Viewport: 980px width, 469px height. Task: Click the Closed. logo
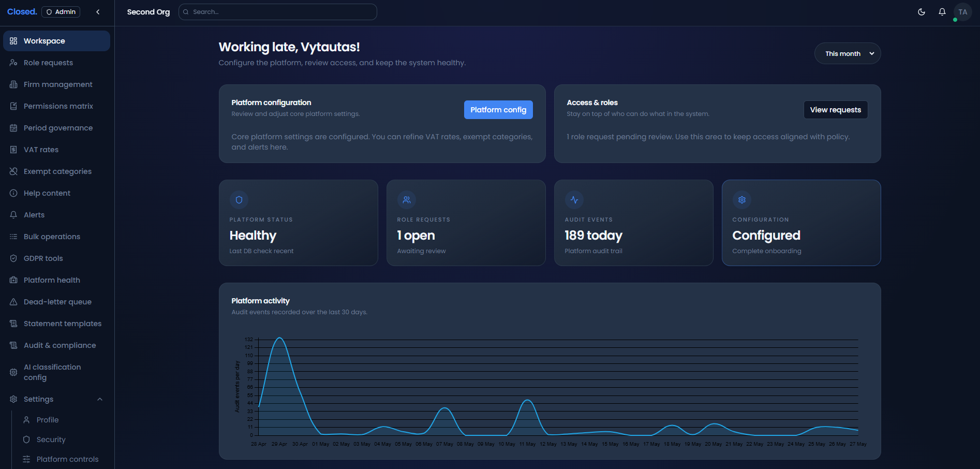pos(22,11)
